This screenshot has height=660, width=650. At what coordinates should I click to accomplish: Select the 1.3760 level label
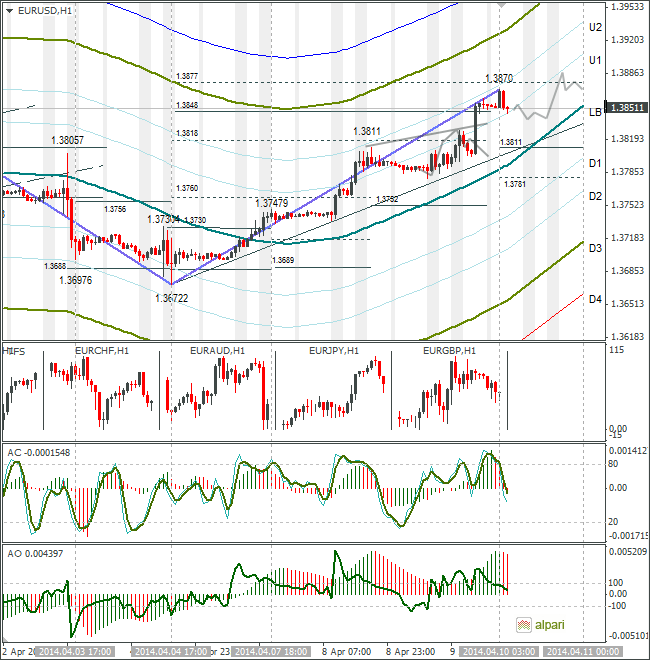click(187, 188)
